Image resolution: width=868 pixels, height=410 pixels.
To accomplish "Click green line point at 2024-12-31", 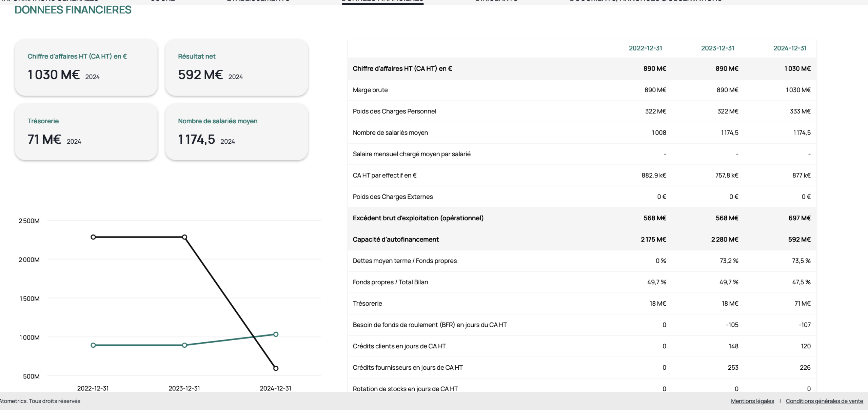I will pyautogui.click(x=276, y=334).
